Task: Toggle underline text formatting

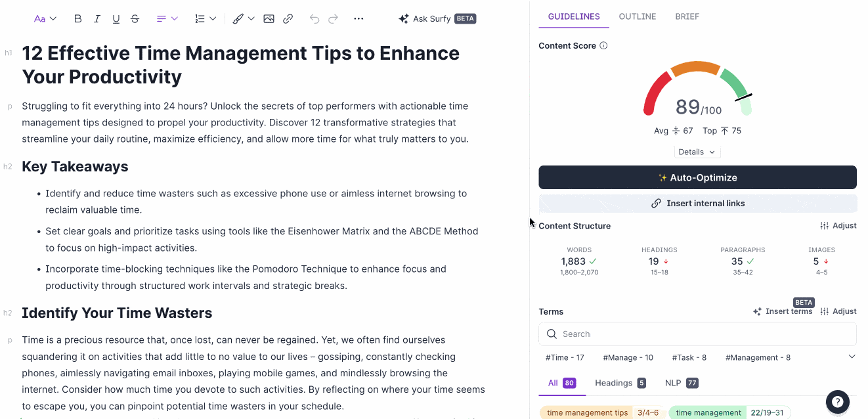Action: tap(116, 19)
